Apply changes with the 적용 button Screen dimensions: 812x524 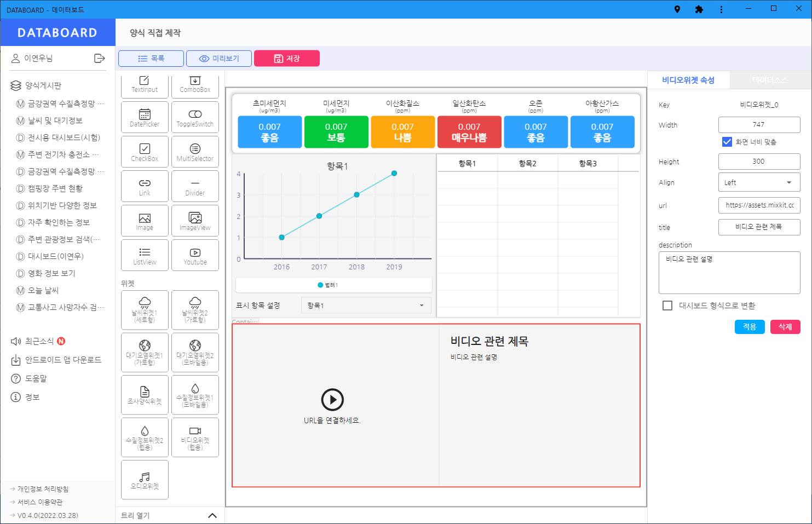[x=750, y=326]
